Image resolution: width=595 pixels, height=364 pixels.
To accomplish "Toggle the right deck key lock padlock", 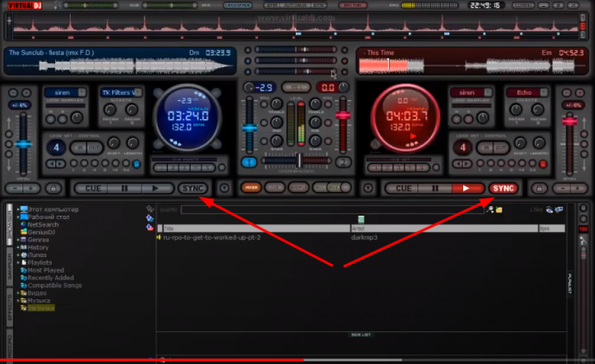I will [539, 188].
